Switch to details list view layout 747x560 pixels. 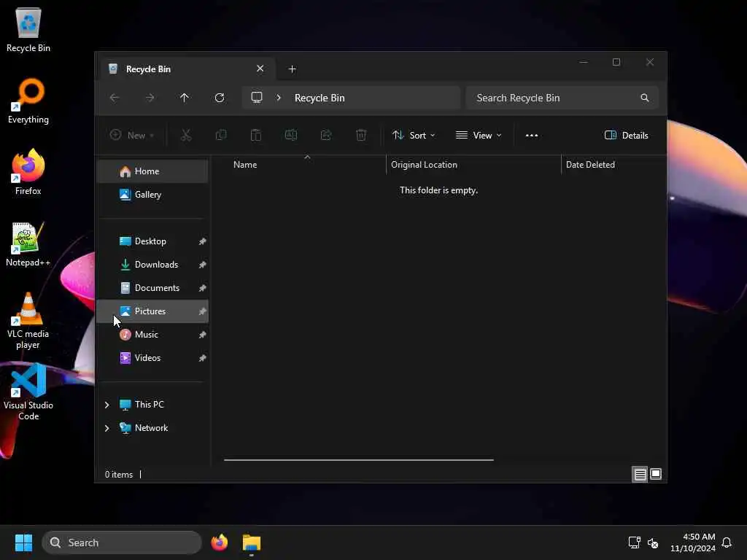point(640,474)
